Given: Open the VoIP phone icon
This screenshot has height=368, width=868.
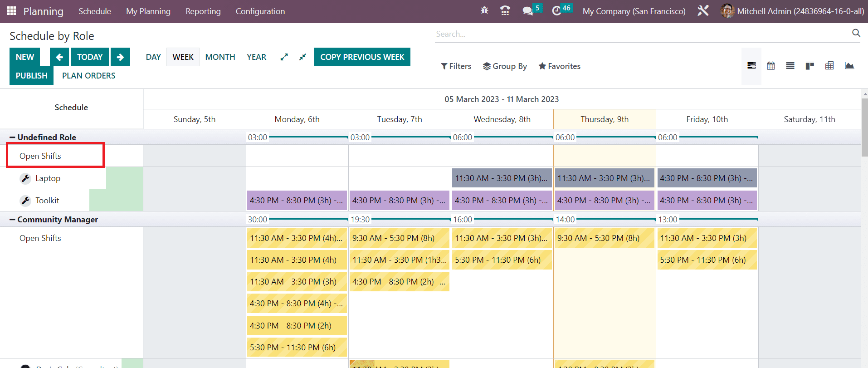Looking at the screenshot, I should (x=505, y=11).
